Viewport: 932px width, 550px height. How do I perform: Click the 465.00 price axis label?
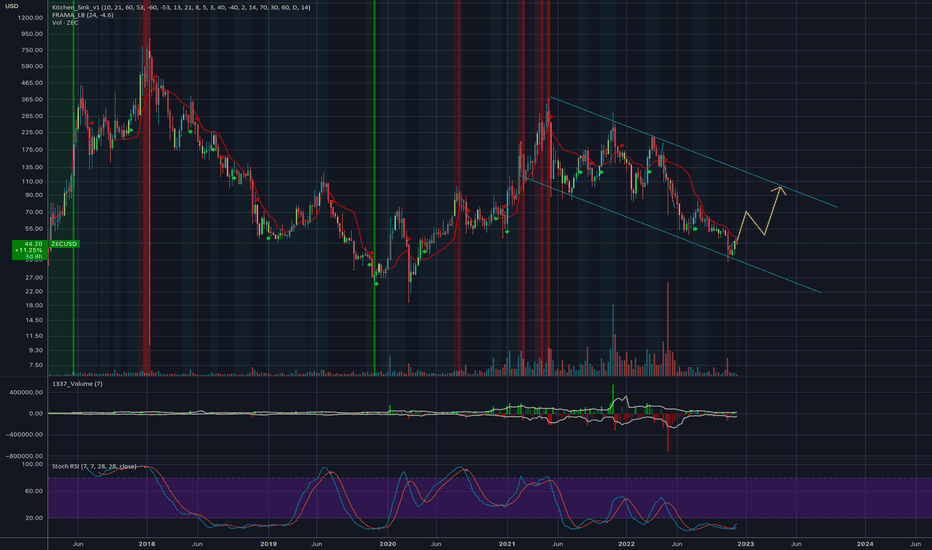tap(32, 83)
